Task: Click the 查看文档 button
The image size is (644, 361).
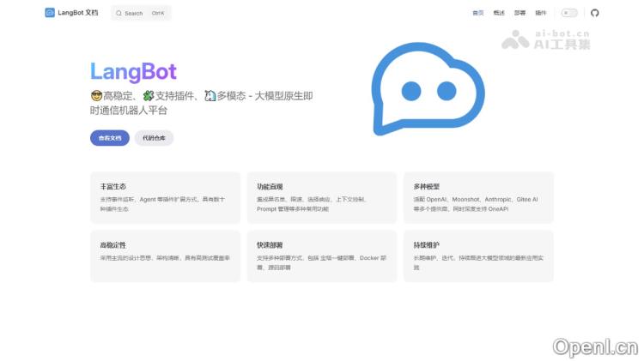Action: coord(110,138)
